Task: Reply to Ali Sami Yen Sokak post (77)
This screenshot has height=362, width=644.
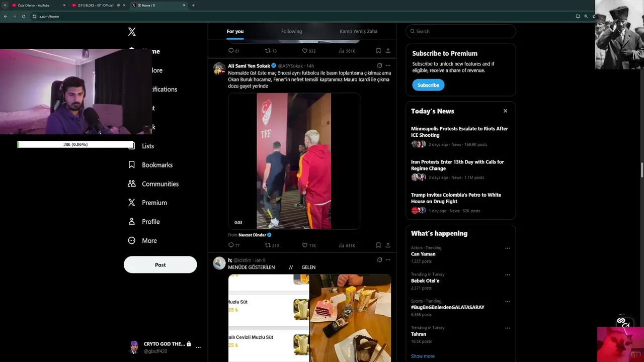Action: coord(233,245)
